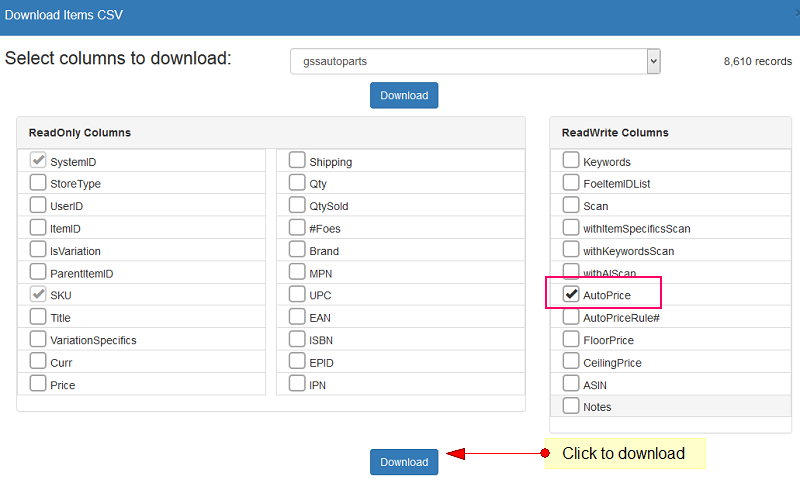Select the Price column checkbox

(x=38, y=384)
